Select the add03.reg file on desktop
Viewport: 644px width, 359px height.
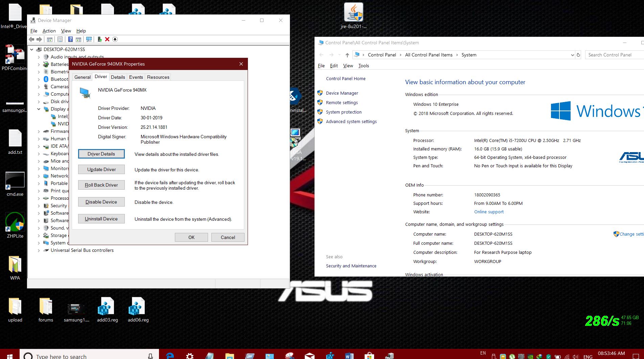(108, 310)
